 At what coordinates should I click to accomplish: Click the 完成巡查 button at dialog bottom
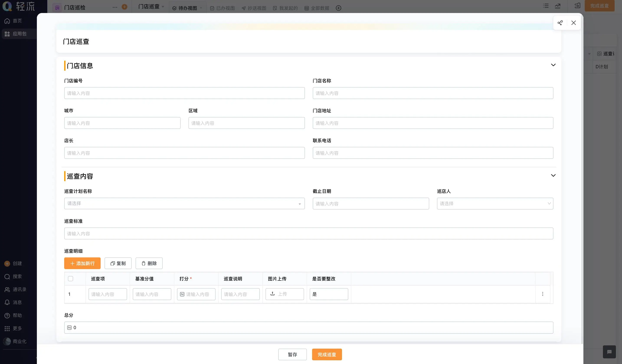point(327,354)
